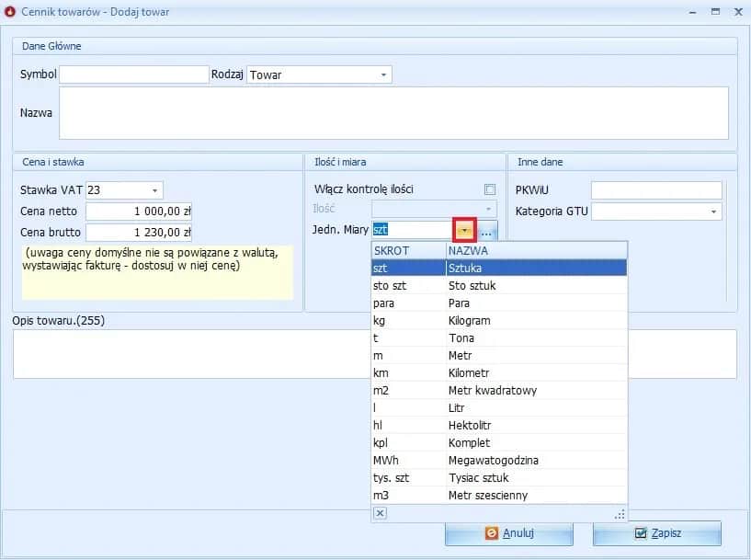Select the Komplet unit row
The height and width of the screenshot is (560, 751).
tap(498, 443)
